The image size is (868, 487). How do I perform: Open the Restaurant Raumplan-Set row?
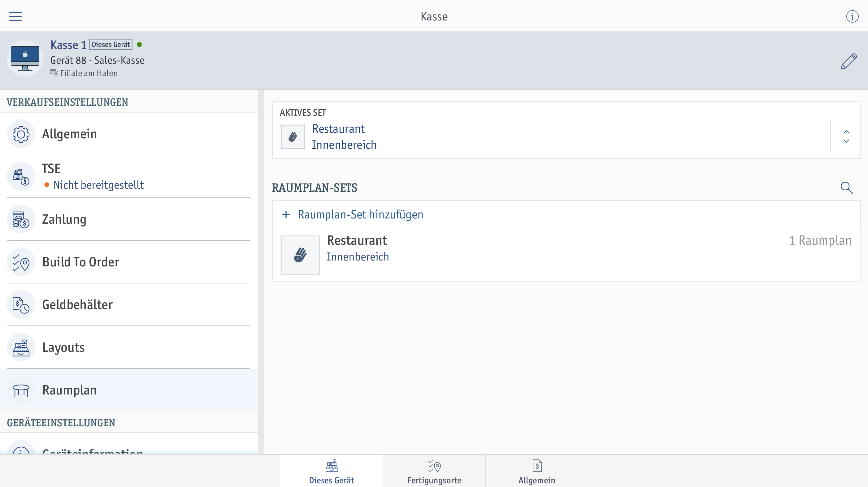tap(566, 255)
